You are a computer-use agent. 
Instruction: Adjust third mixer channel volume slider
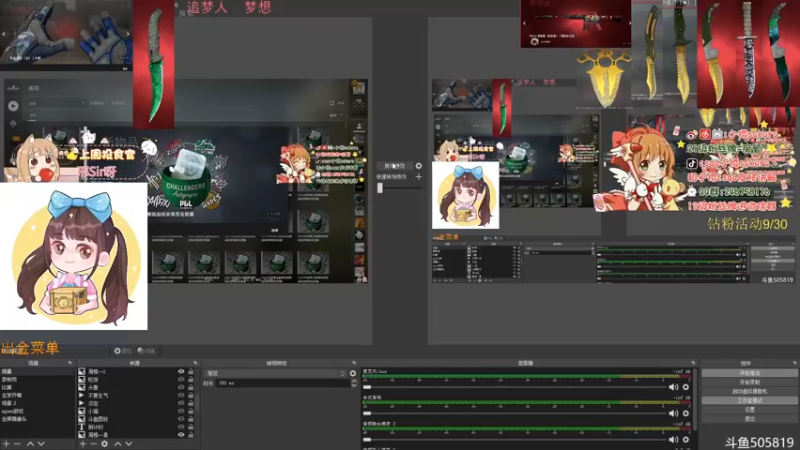pyautogui.click(x=514, y=439)
